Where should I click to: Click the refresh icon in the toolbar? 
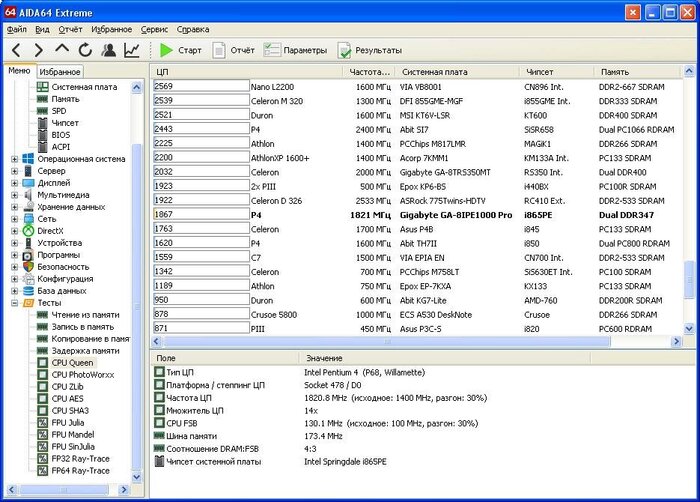click(x=85, y=50)
